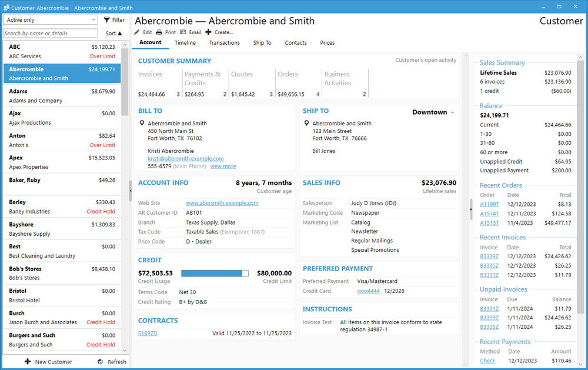
Task: Open the kristi@abersmith.example.com email link
Action: click(x=185, y=158)
